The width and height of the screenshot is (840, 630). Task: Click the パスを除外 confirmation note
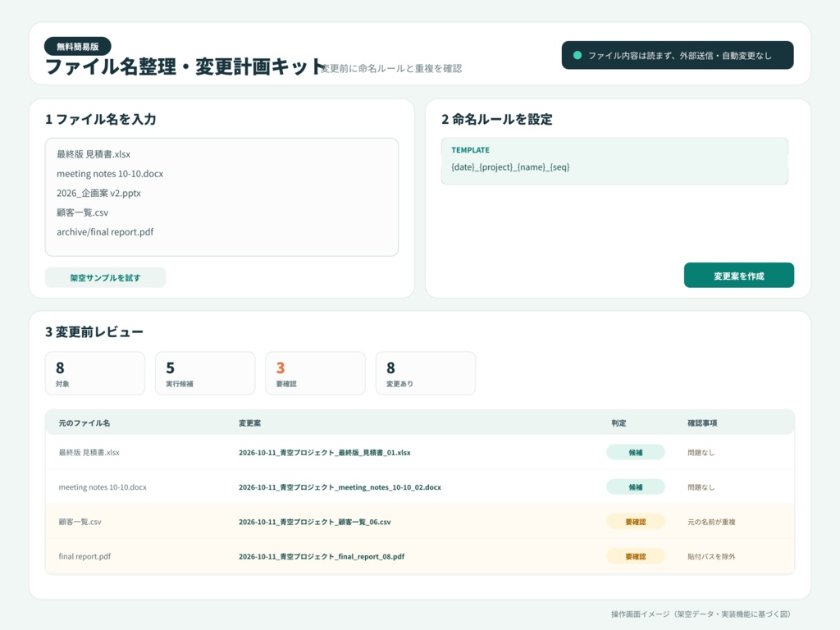[x=711, y=556]
